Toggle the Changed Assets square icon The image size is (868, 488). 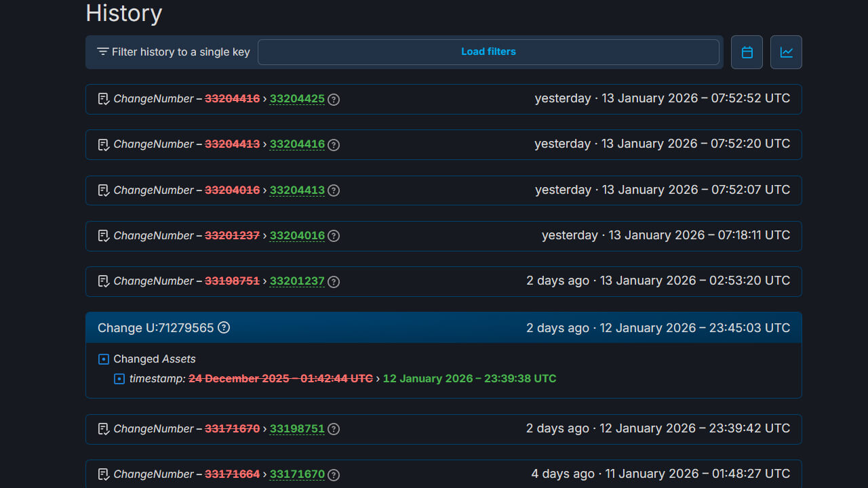click(x=104, y=359)
